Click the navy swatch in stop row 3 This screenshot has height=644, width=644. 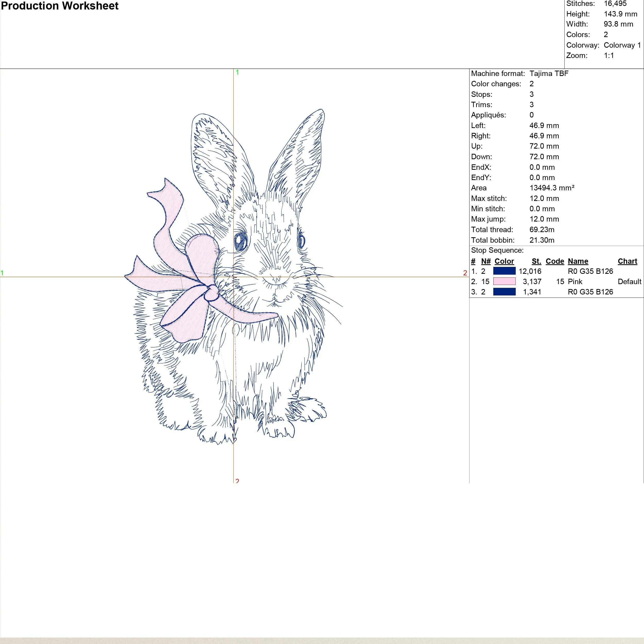coord(504,292)
